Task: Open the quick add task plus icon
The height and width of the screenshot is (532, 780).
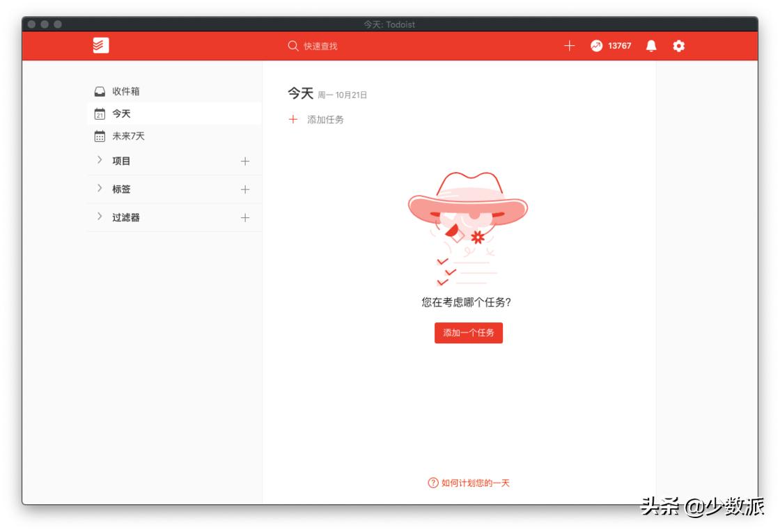Action: tap(570, 45)
